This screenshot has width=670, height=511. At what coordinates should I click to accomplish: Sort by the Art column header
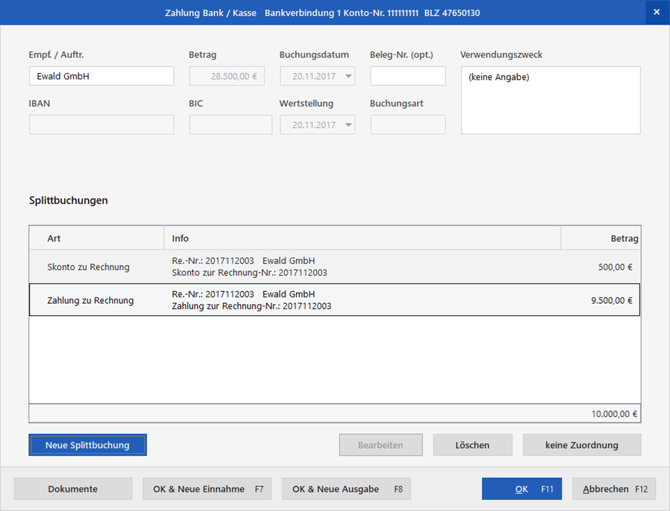96,238
